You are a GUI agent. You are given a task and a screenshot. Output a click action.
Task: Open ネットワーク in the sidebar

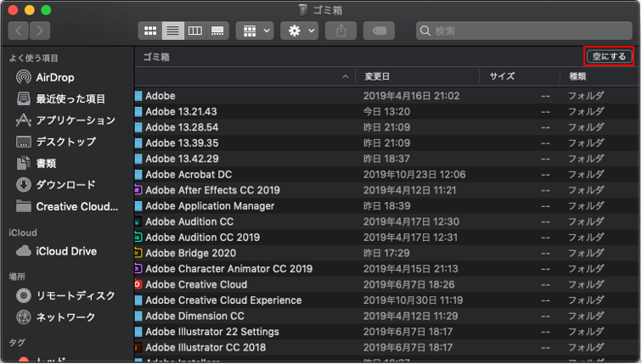point(56,317)
